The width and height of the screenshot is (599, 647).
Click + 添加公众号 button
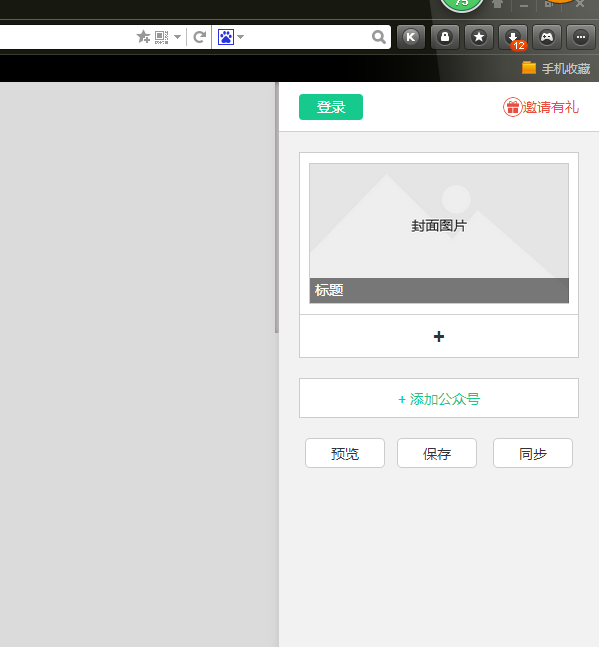439,399
